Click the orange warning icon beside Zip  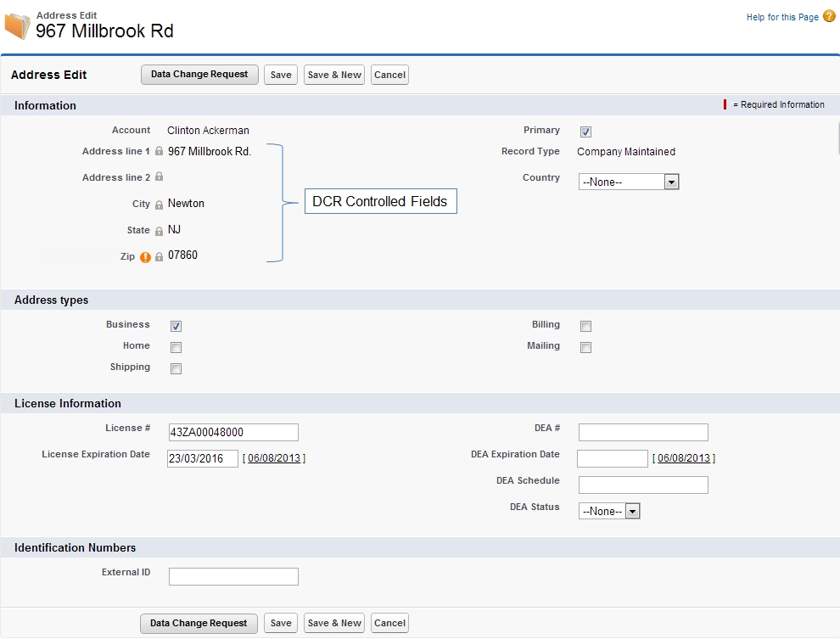click(145, 257)
